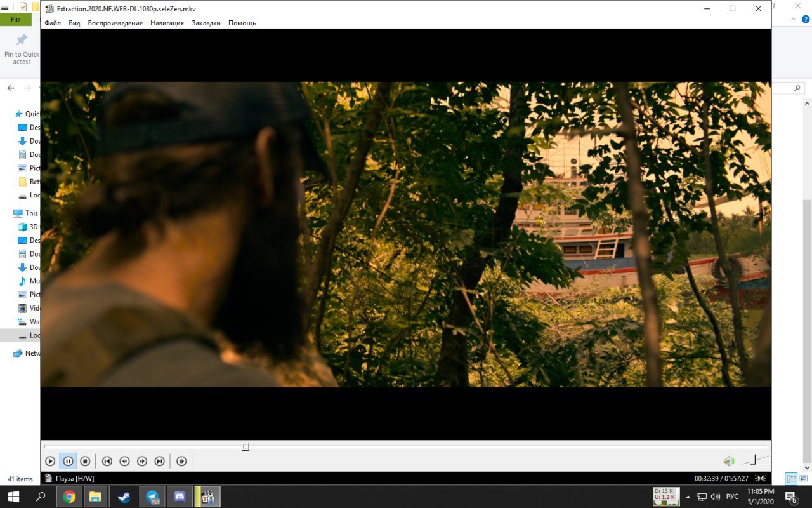Select Videos filmstrip icon in Explorer pane
This screenshot has height=508, width=812.
(23, 308)
